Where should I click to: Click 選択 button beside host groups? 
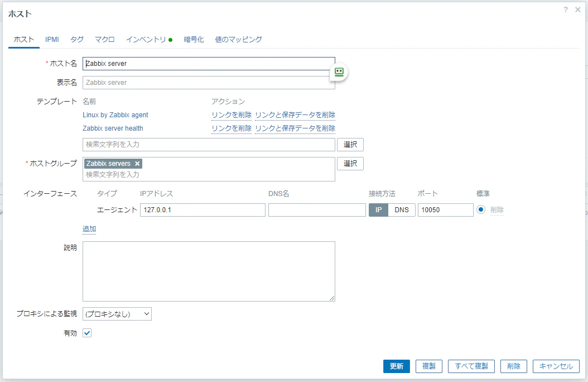click(350, 164)
